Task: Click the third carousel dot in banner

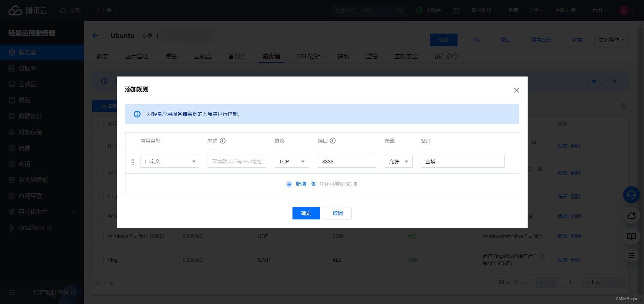Action: [x=601, y=81]
